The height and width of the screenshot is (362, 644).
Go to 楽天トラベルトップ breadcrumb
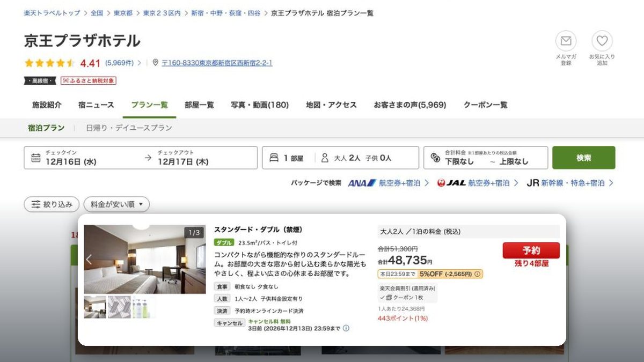pos(52,13)
